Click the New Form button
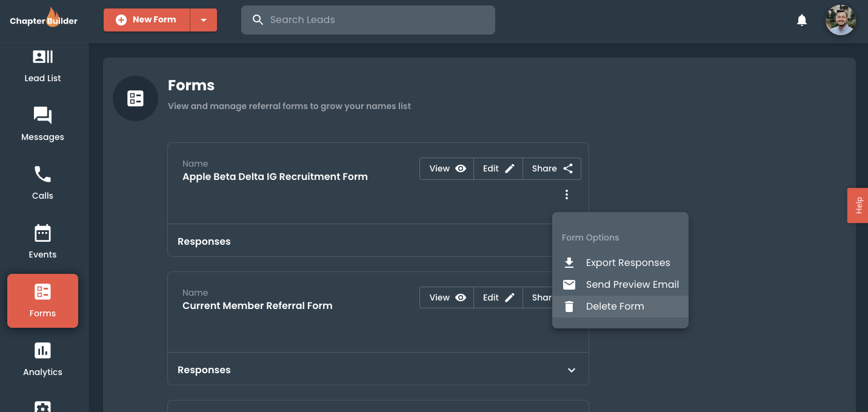Image resolution: width=868 pixels, height=412 pixels. pos(147,20)
